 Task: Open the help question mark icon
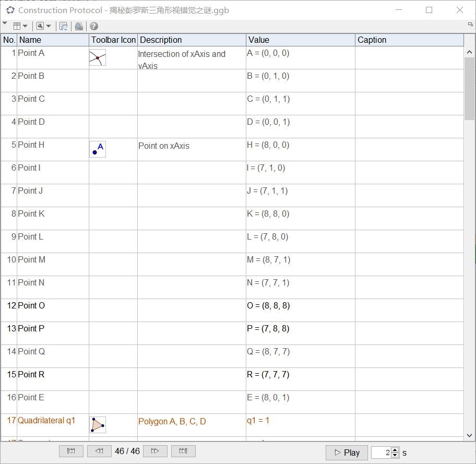point(94,26)
